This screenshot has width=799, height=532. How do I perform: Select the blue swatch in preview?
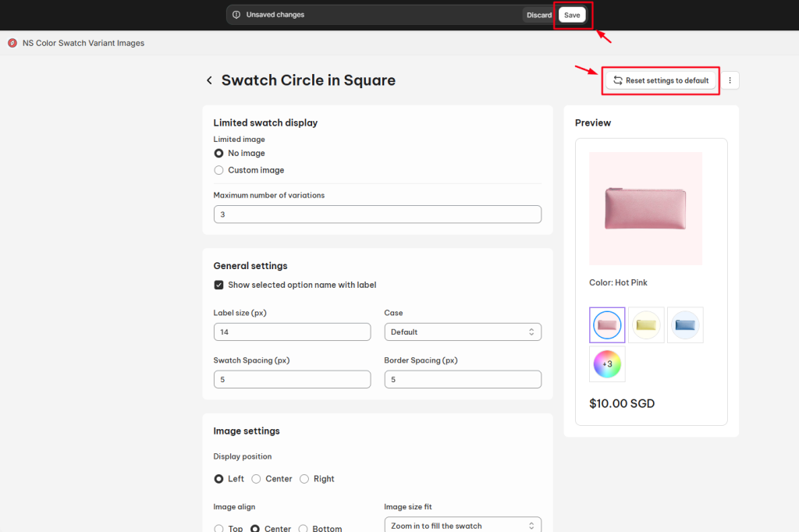coord(685,325)
